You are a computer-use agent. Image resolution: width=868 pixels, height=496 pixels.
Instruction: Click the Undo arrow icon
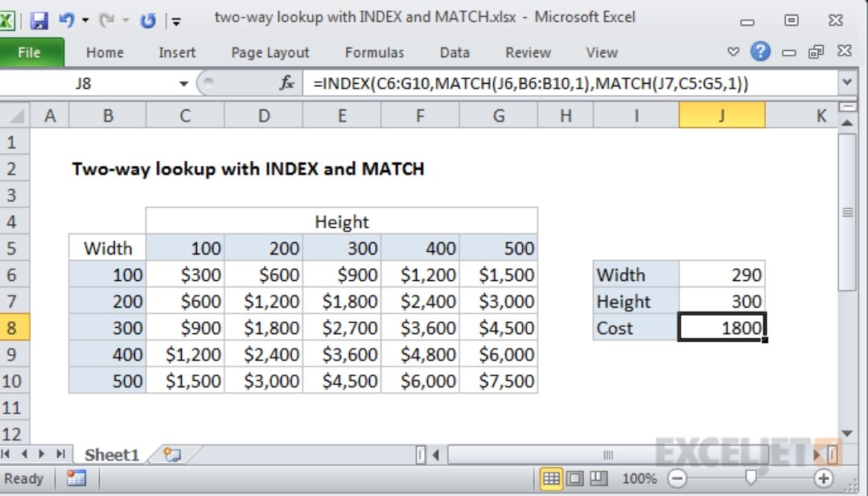pos(67,20)
